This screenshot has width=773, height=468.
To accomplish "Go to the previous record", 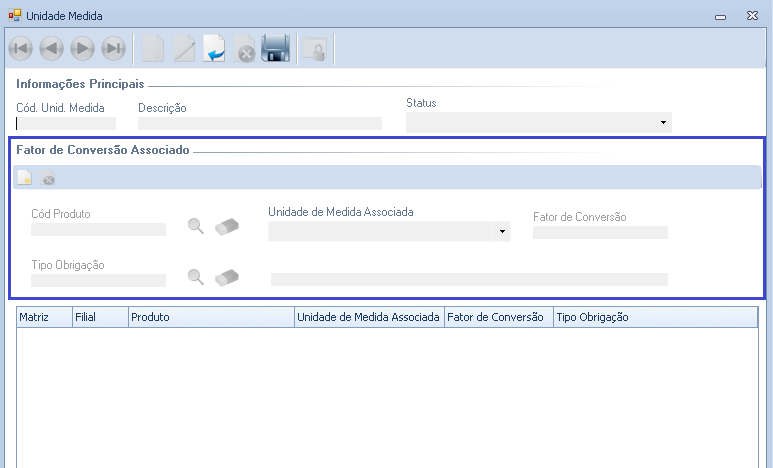I will [51, 48].
